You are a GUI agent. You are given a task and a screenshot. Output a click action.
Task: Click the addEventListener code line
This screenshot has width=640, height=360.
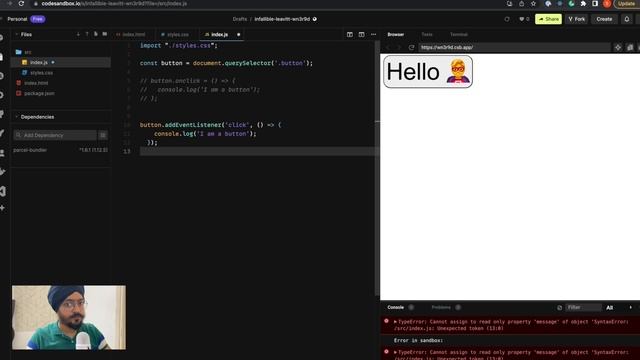[x=210, y=125]
